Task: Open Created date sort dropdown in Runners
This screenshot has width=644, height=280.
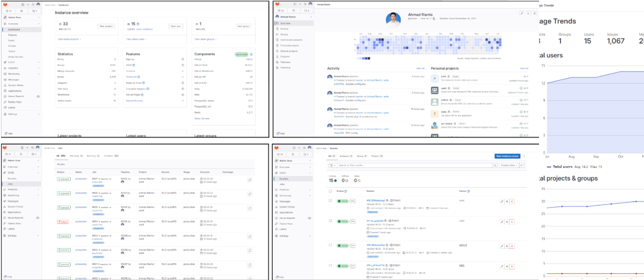Action: pyautogui.click(x=509, y=165)
